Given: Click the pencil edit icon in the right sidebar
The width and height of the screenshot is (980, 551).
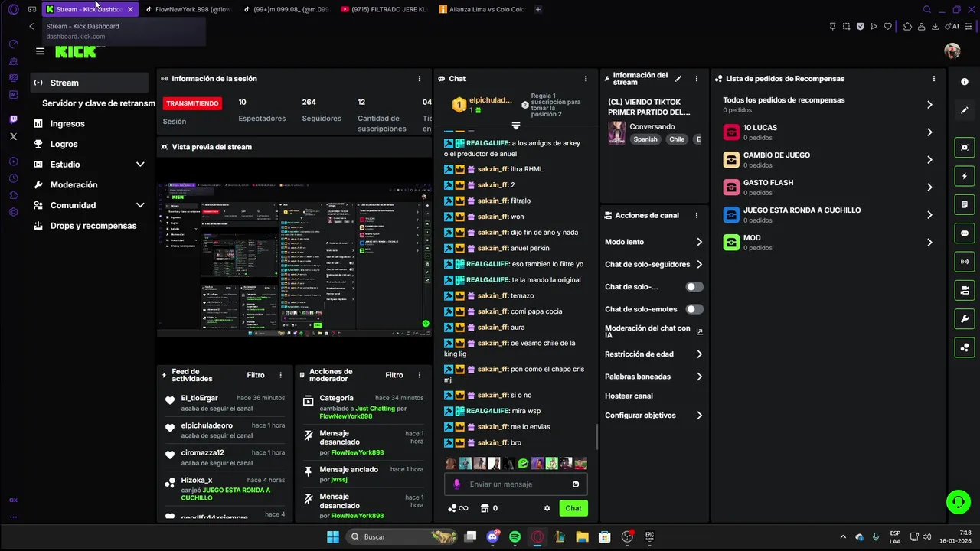Looking at the screenshot, I should tap(965, 110).
